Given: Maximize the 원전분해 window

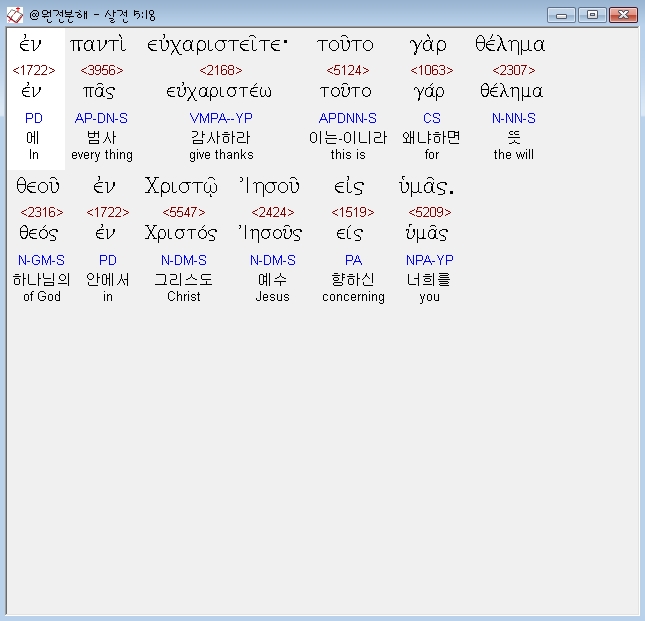Looking at the screenshot, I should point(592,15).
